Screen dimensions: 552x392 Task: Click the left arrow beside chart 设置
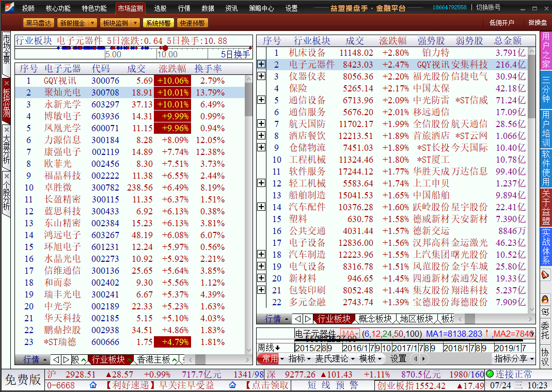point(415,359)
